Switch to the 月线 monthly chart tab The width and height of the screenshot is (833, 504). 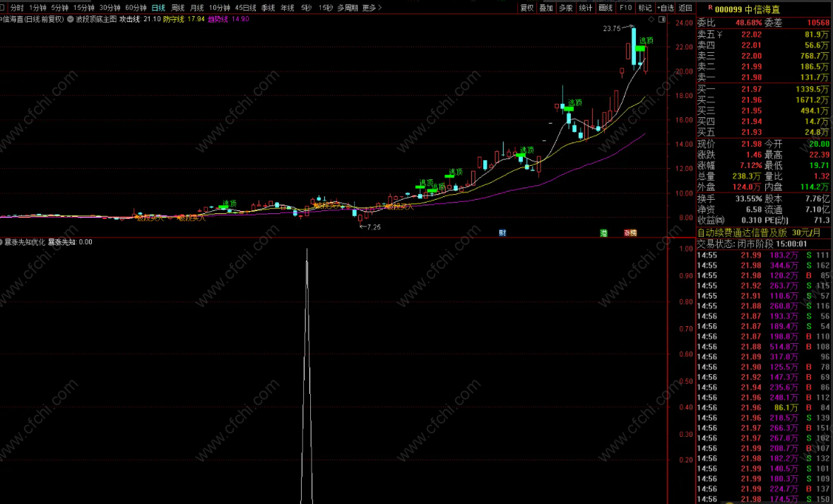click(x=196, y=8)
